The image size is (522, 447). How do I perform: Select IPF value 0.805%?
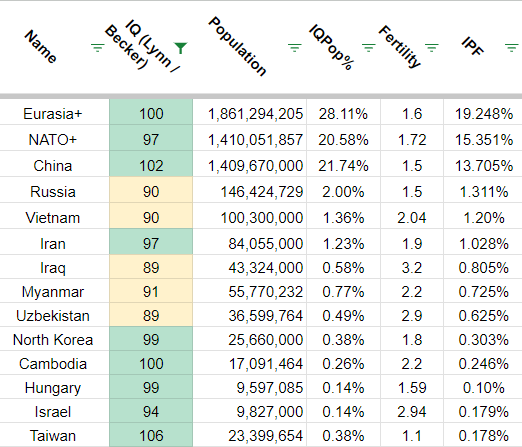click(484, 268)
